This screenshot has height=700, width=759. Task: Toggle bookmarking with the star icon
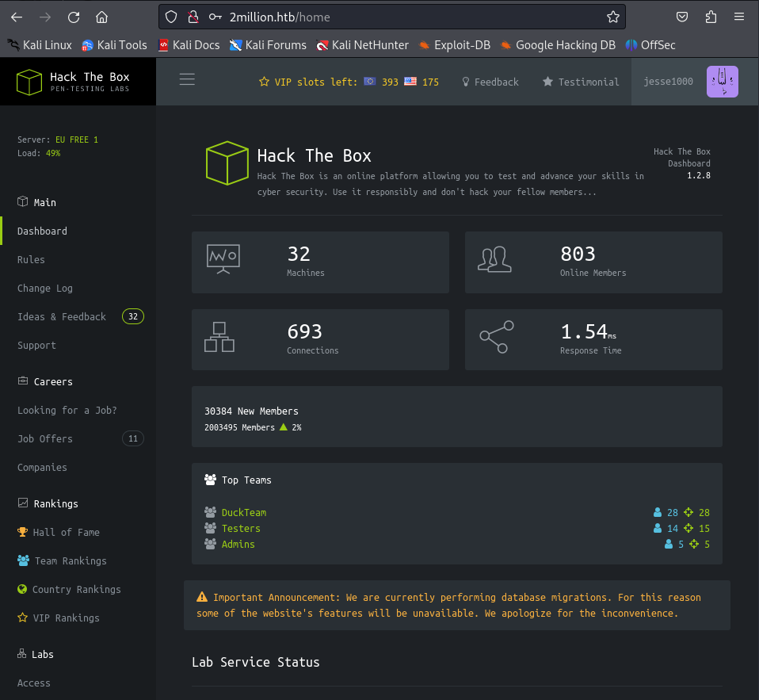click(613, 17)
